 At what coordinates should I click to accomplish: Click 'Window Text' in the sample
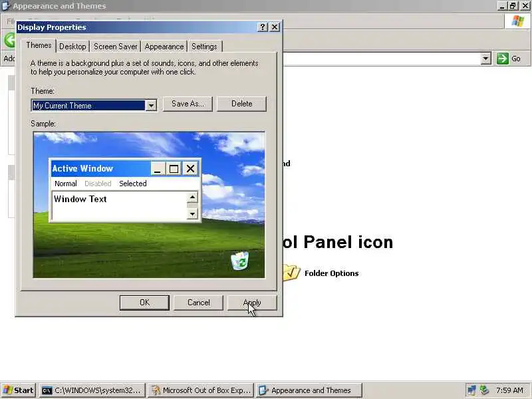tap(80, 199)
